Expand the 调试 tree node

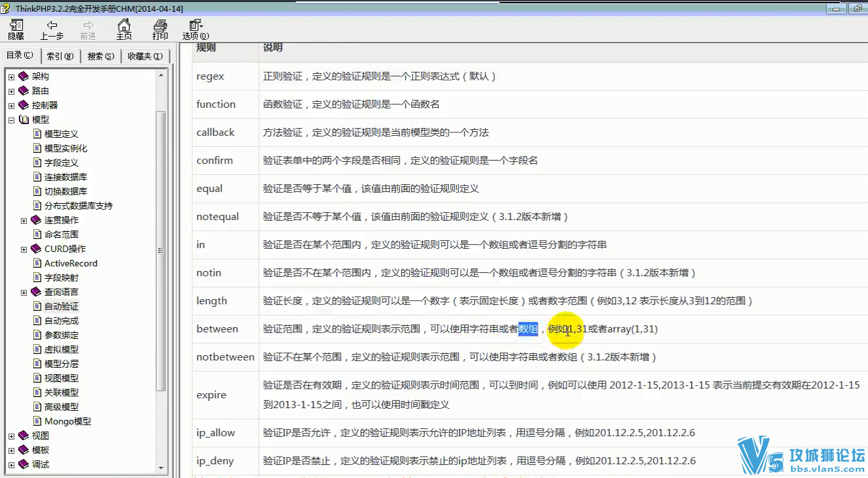click(11, 464)
